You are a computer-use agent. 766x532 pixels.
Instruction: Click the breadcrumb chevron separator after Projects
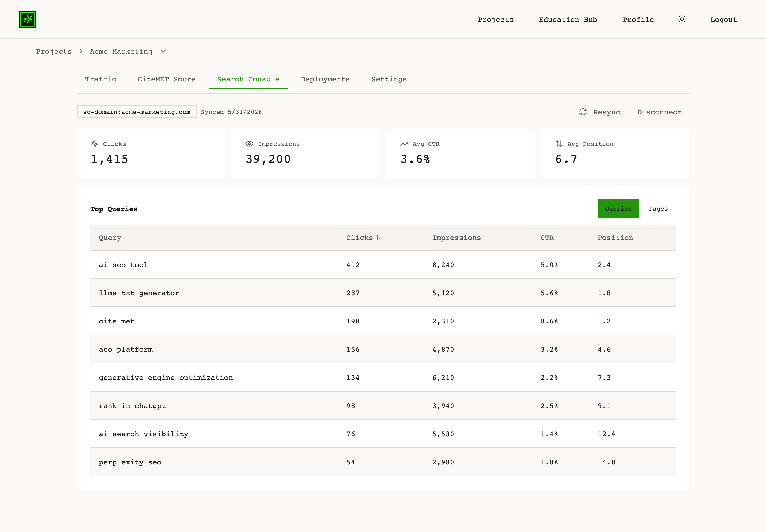coord(81,51)
